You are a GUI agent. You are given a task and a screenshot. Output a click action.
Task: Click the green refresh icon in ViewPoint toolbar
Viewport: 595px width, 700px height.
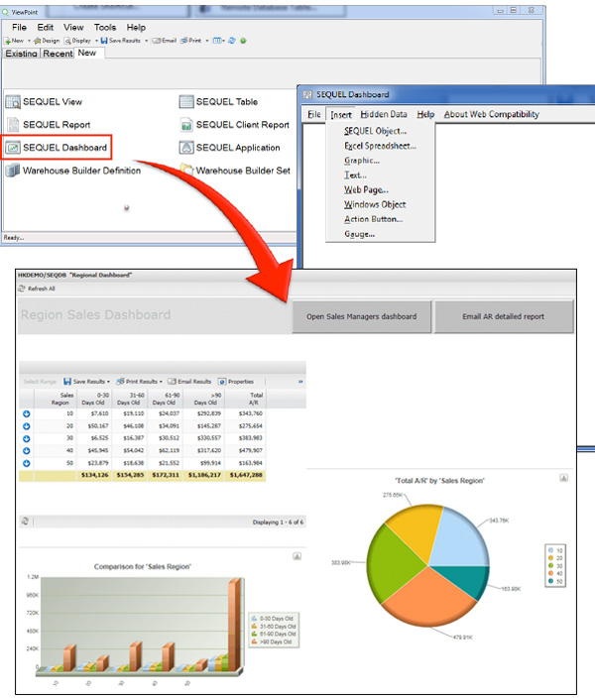point(243,41)
